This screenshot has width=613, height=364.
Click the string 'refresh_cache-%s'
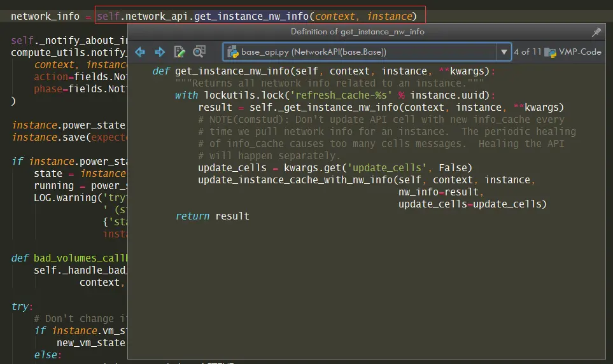[341, 95]
